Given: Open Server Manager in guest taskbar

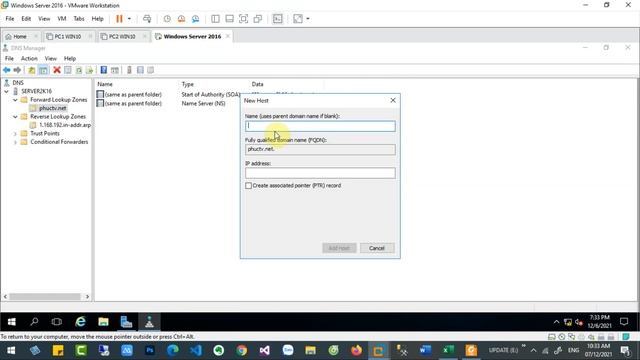Looking at the screenshot, I should pyautogui.click(x=126, y=322).
